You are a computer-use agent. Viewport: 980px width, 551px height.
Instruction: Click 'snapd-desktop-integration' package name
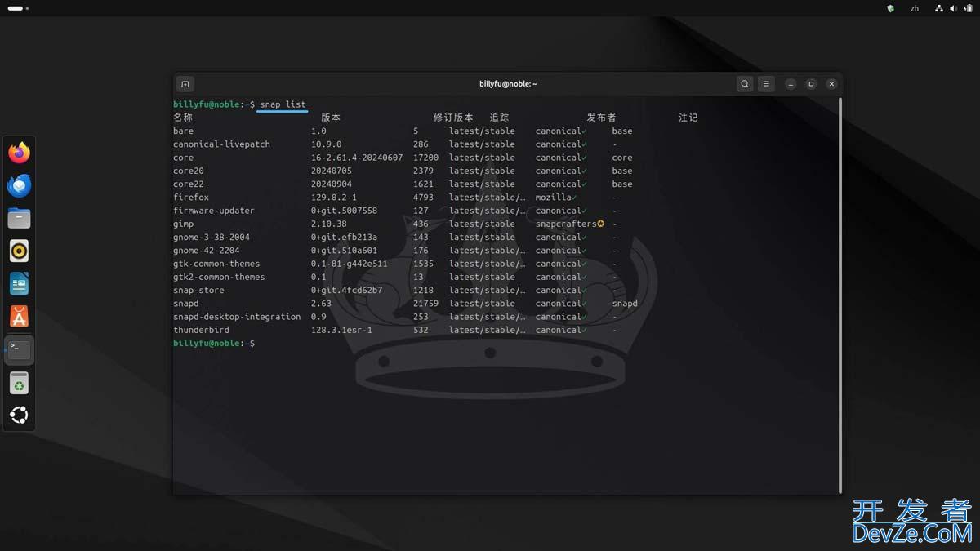click(x=237, y=317)
